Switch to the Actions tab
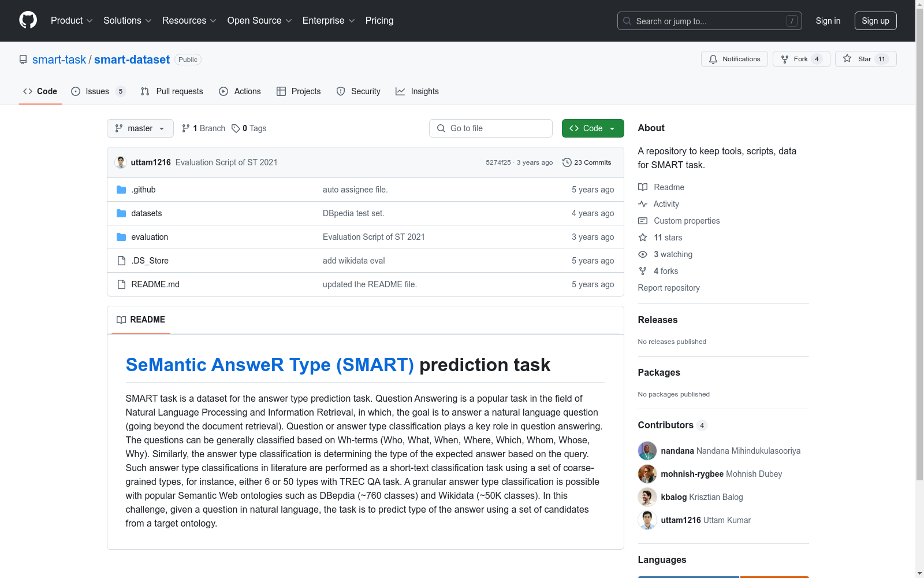 pos(240,91)
